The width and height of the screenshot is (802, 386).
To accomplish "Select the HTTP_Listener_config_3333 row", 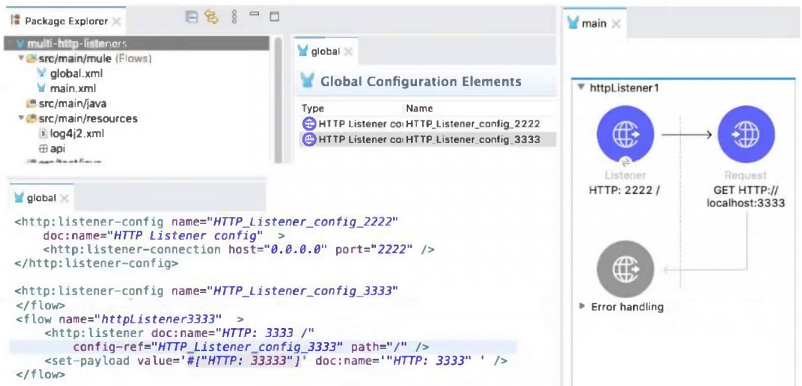I will click(x=427, y=139).
